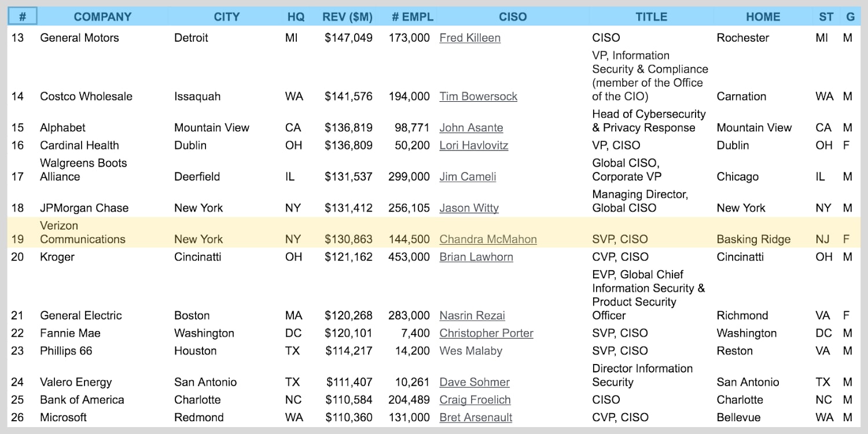Image resolution: width=868 pixels, height=434 pixels.
Task: Click the G column header
Action: 850,17
